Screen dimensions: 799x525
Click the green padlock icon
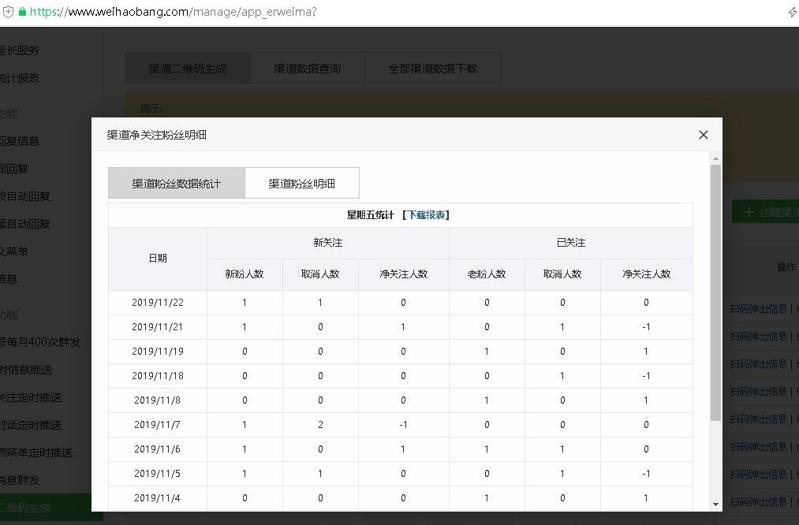(22, 11)
